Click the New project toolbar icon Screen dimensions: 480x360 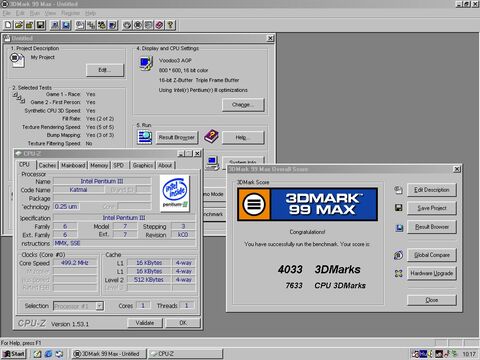[8, 25]
